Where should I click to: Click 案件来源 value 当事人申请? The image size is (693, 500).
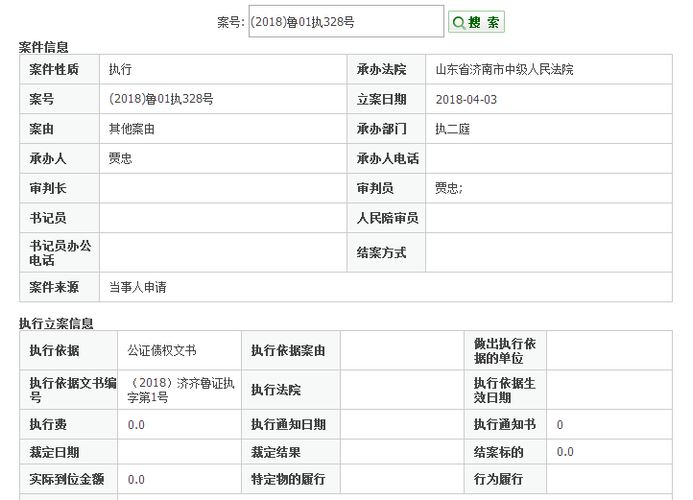click(x=137, y=287)
